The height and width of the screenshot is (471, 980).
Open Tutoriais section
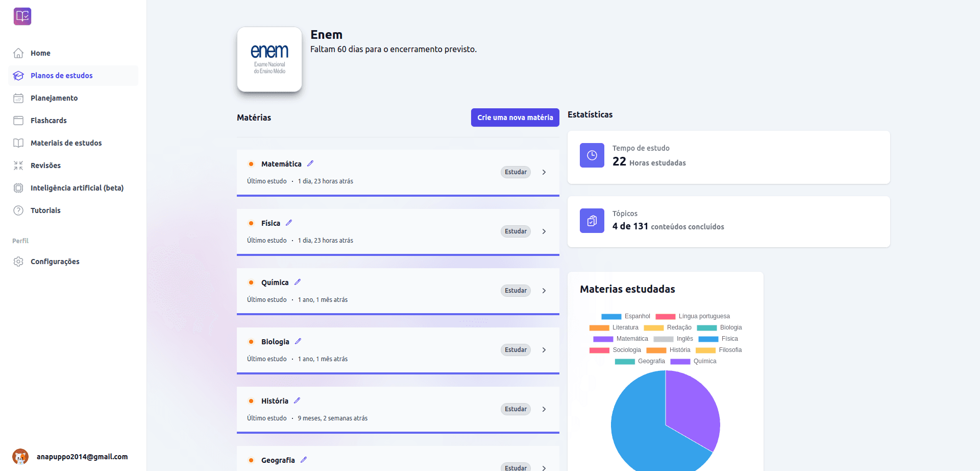(x=73, y=210)
